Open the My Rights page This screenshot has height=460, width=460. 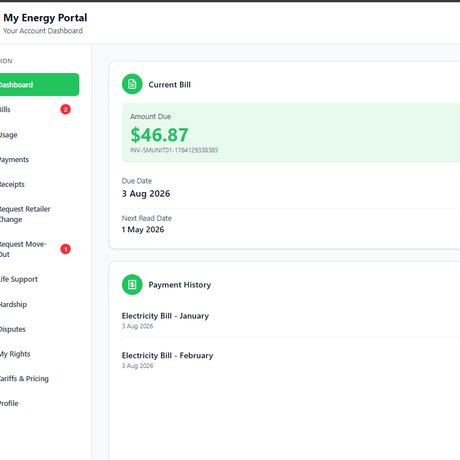coord(39,354)
